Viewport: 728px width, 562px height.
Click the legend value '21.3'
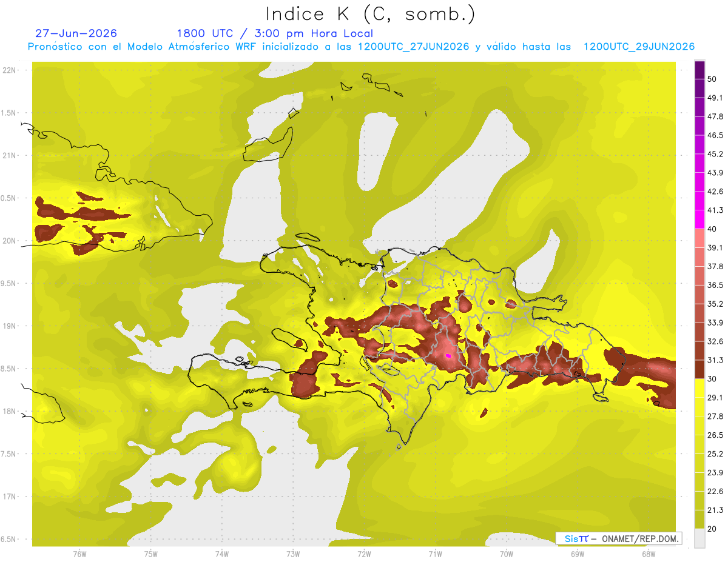(715, 510)
